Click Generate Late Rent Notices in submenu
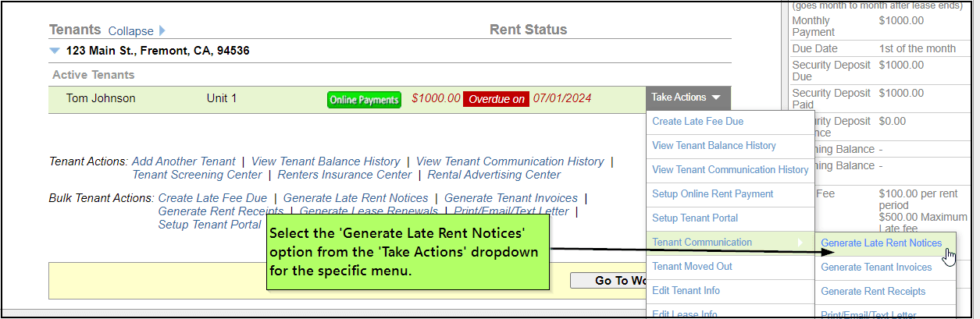 (881, 243)
